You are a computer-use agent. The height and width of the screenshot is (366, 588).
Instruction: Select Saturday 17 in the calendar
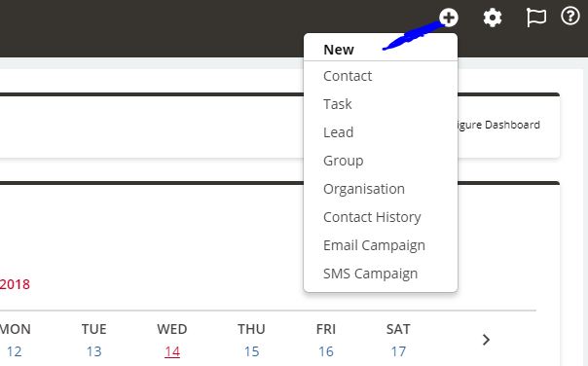click(398, 351)
